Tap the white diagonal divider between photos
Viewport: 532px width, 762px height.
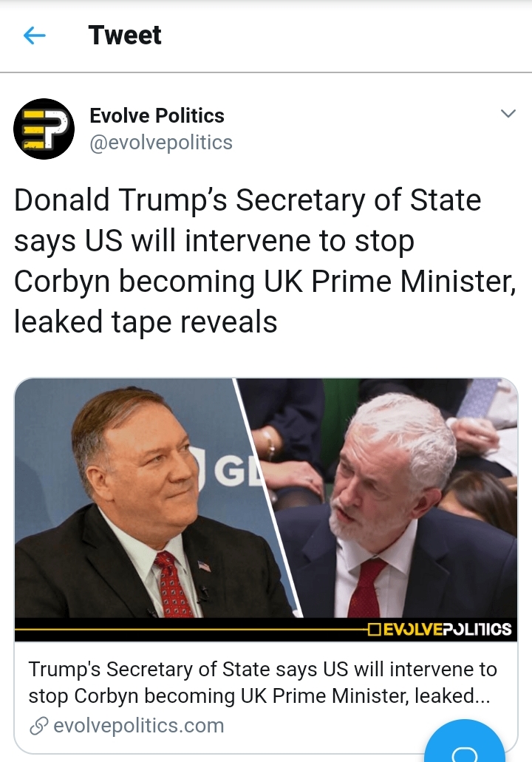[267, 498]
